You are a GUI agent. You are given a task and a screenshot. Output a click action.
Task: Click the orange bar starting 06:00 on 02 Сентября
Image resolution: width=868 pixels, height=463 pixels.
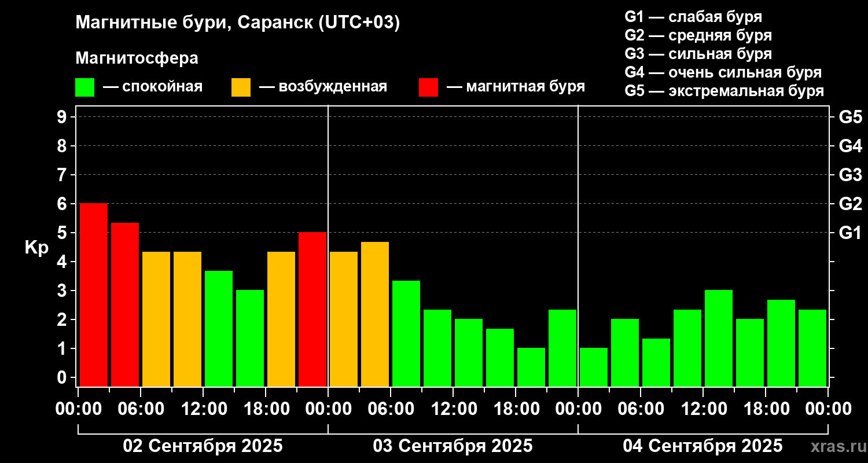point(156,319)
